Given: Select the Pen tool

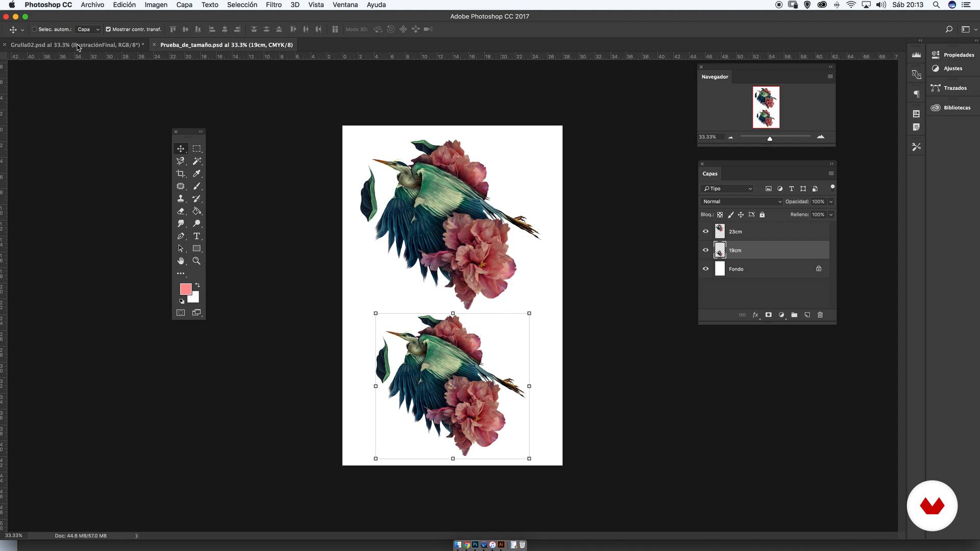Looking at the screenshot, I should click(x=181, y=236).
